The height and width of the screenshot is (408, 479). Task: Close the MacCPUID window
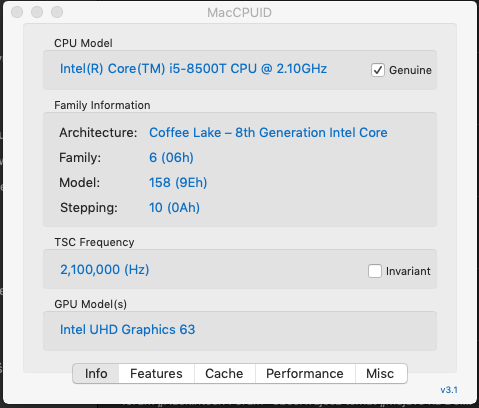click(17, 12)
